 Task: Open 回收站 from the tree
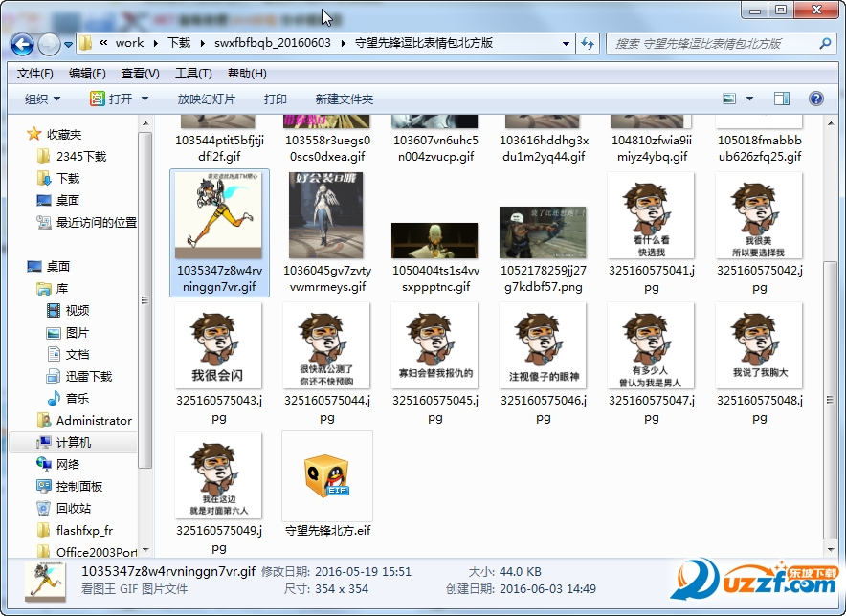tap(64, 509)
